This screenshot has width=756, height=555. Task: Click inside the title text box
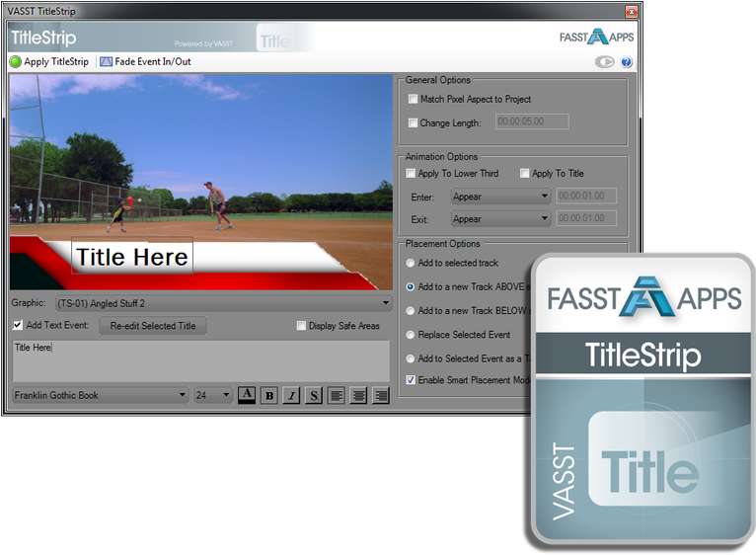200,361
